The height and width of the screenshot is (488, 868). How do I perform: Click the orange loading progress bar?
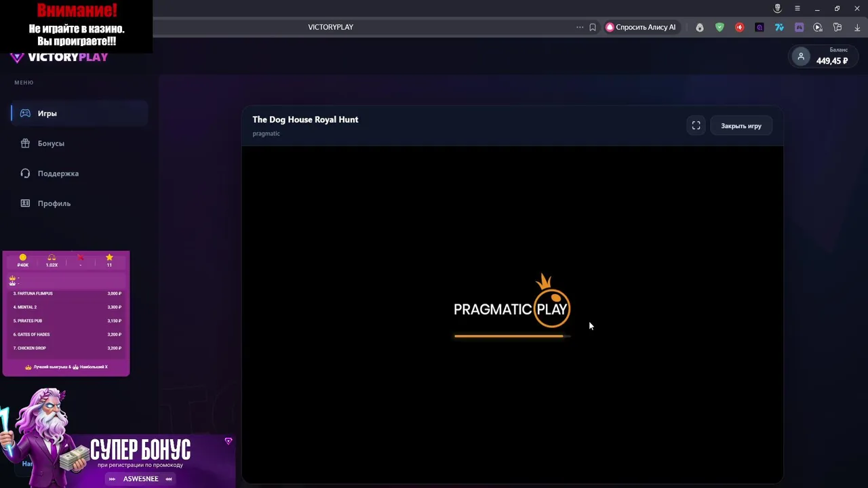[x=512, y=335]
